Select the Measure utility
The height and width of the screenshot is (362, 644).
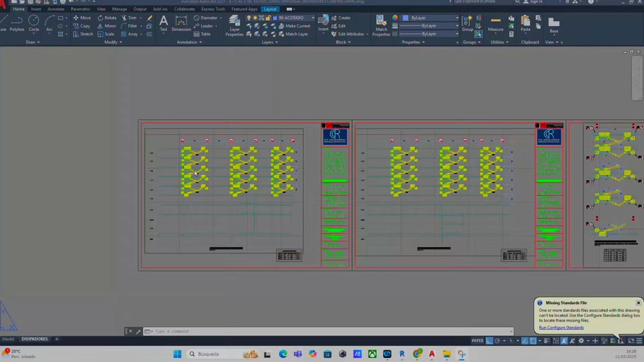(x=495, y=23)
